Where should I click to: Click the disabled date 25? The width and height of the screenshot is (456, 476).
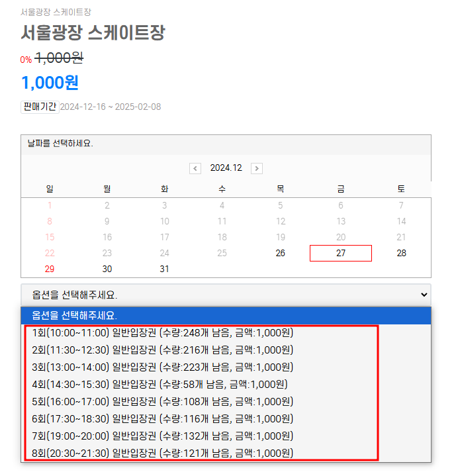coord(222,253)
